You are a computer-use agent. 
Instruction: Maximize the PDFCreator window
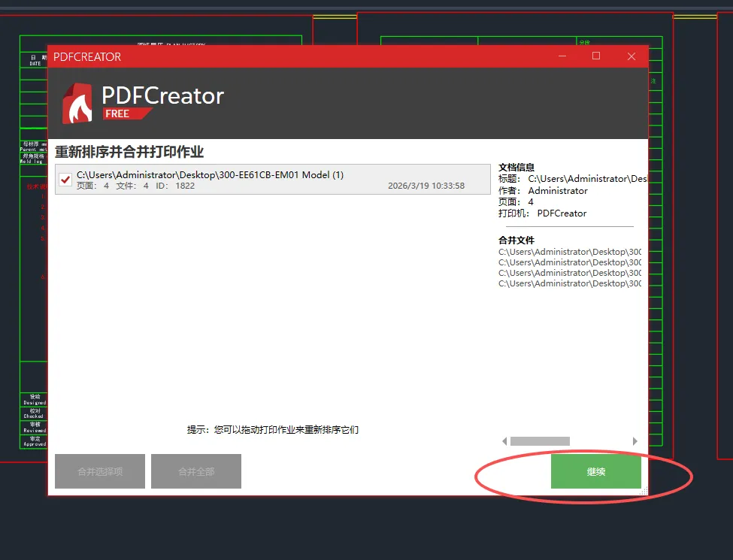click(596, 56)
